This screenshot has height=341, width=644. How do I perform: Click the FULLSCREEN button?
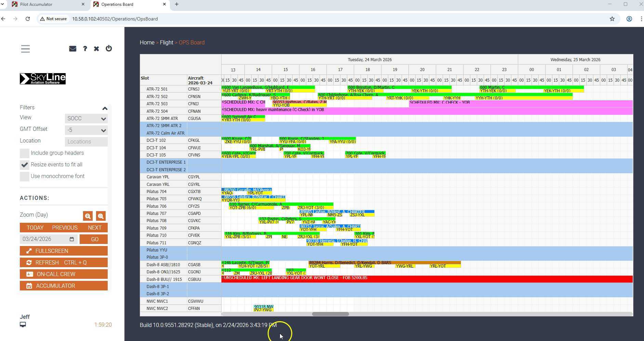point(64,251)
